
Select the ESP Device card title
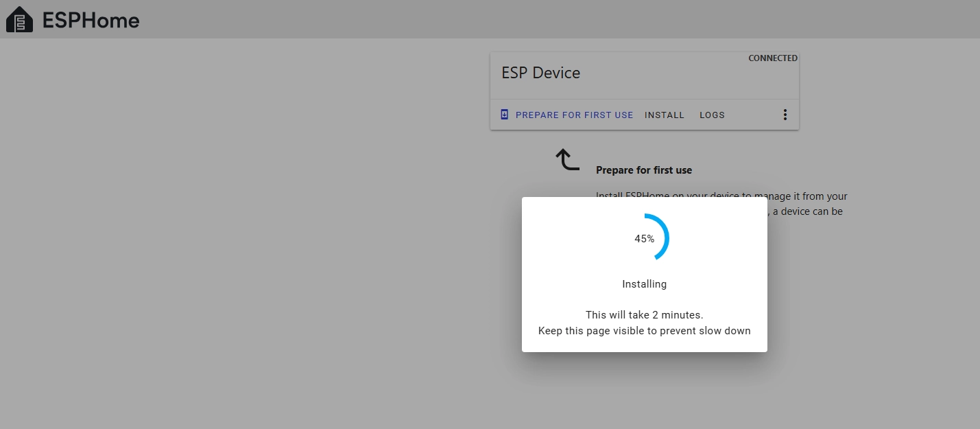(540, 73)
